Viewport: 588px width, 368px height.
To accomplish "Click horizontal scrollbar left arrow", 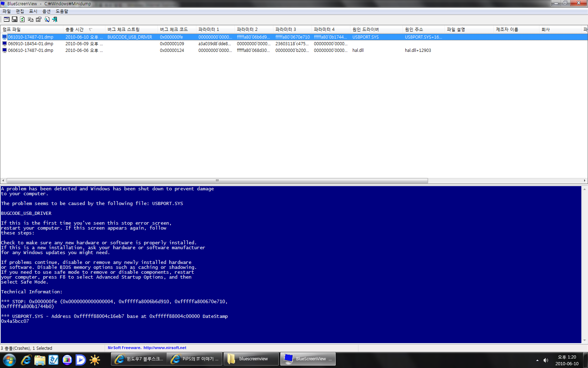I will [x=3, y=181].
